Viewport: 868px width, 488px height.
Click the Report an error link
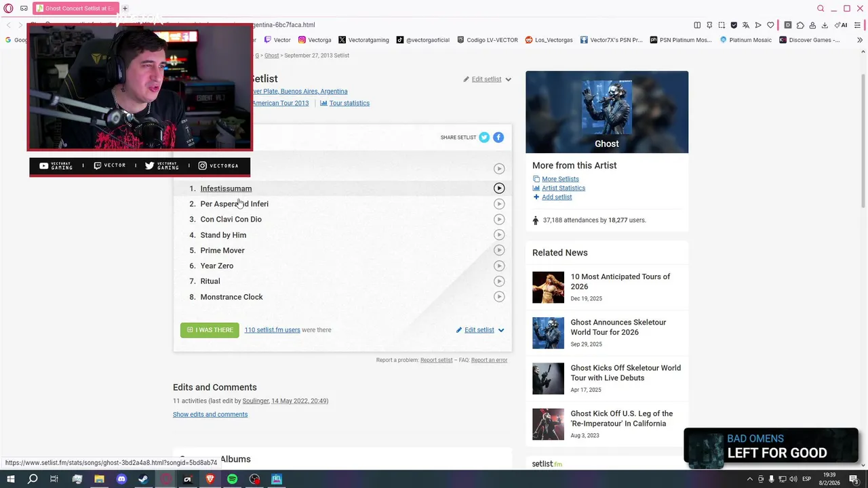coord(489,360)
